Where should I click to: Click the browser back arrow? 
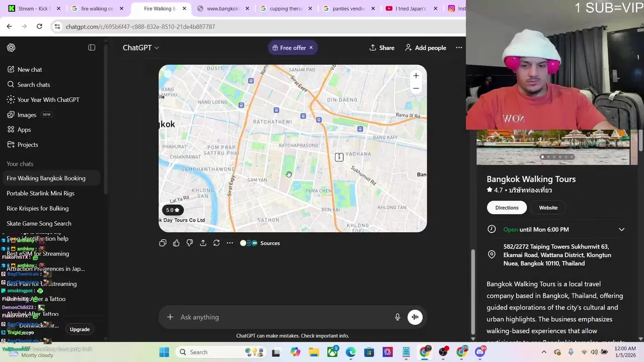(10, 26)
